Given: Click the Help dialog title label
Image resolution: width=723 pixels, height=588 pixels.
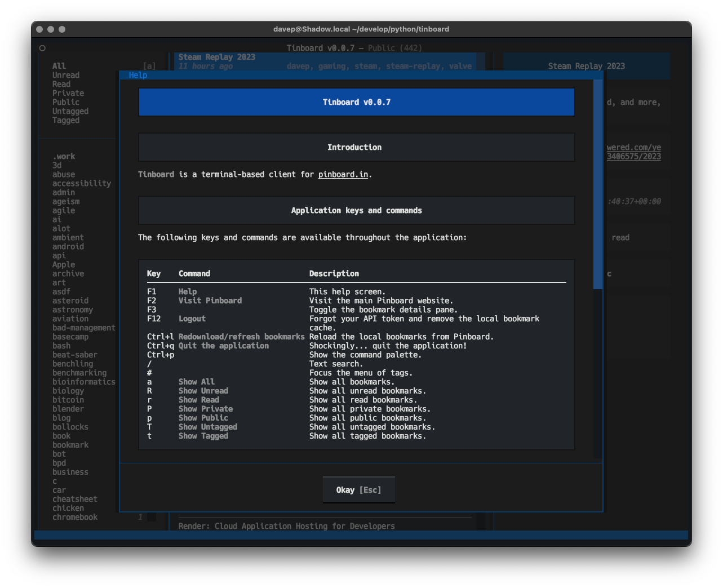Looking at the screenshot, I should point(138,75).
